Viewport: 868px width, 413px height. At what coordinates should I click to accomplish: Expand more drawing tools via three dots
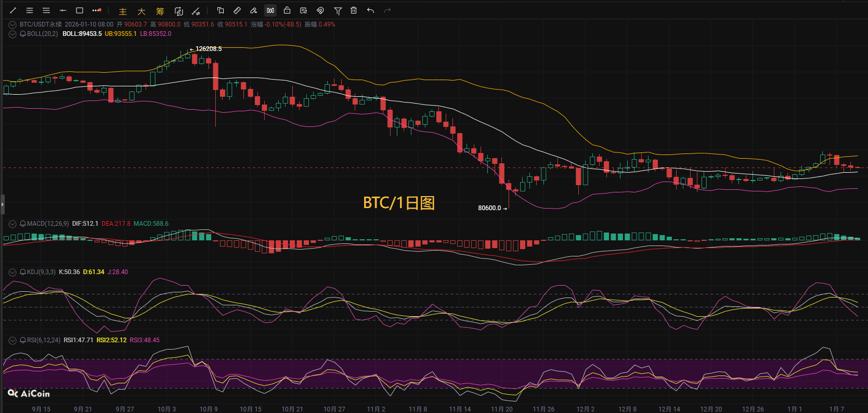96,10
